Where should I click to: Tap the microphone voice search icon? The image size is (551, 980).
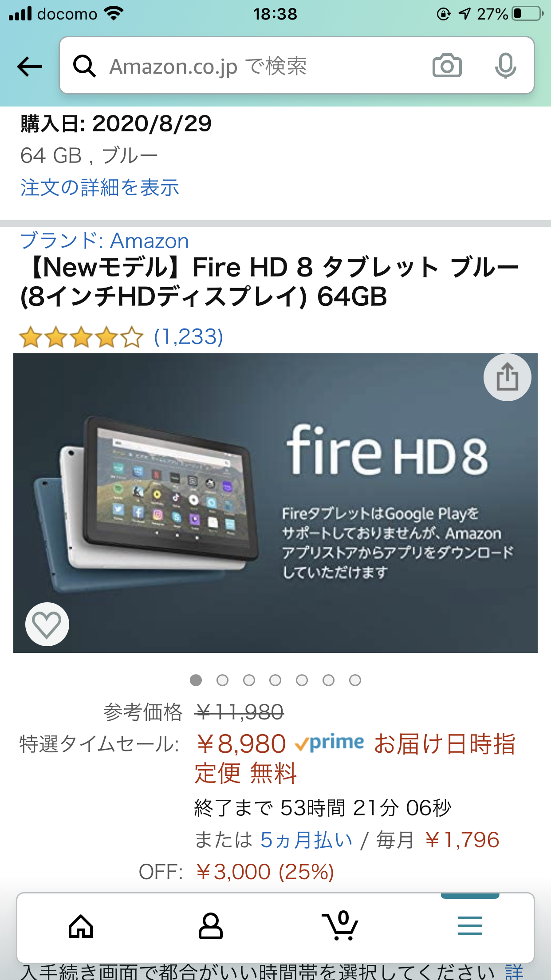pos(505,66)
